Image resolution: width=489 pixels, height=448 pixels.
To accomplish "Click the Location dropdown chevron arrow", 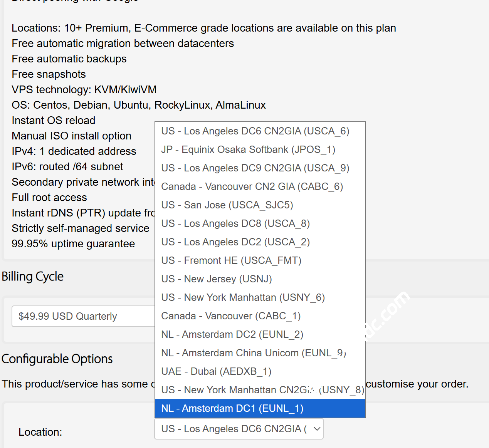I will coord(317,429).
